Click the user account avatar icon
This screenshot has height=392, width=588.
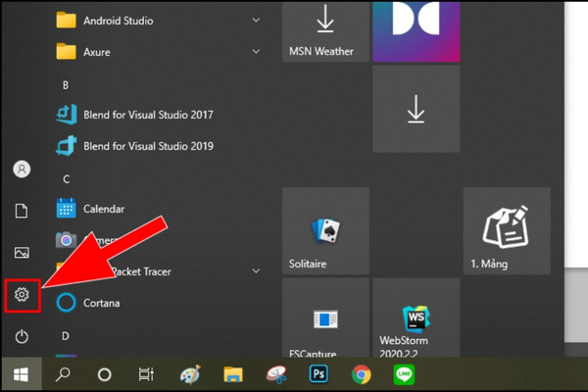(x=22, y=169)
